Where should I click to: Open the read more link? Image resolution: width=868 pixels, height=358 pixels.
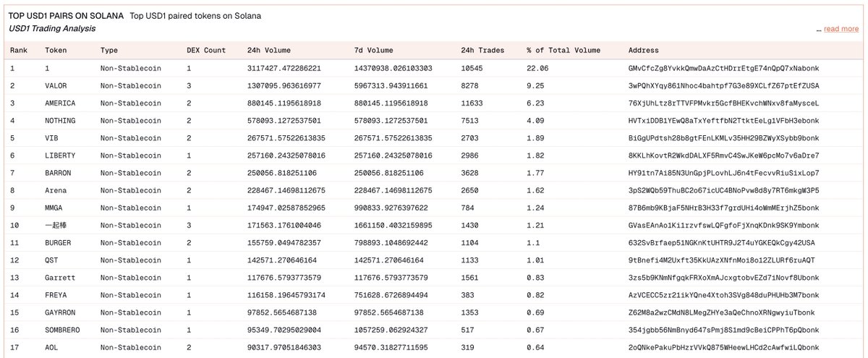pyautogui.click(x=841, y=29)
